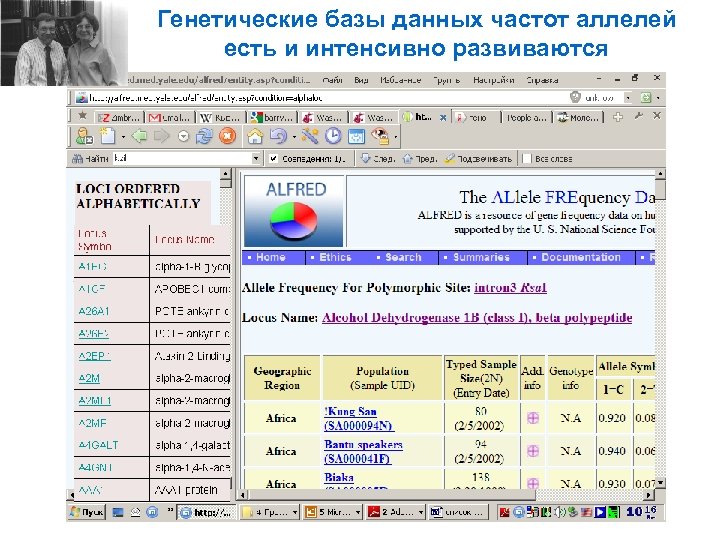Click the main page vertical scrollbar down arrow
The image size is (720, 540).
(x=660, y=483)
